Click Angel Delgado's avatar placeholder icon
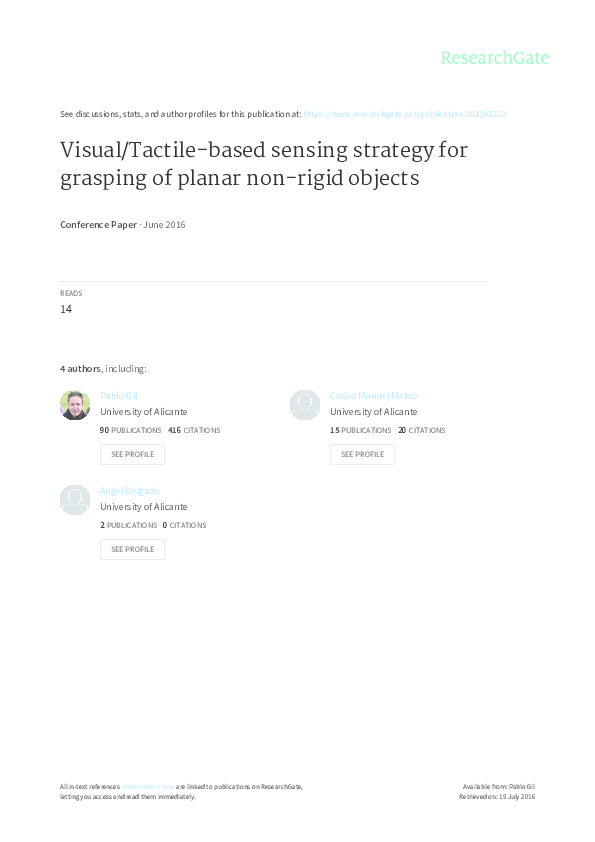The image size is (595, 842). click(x=75, y=500)
